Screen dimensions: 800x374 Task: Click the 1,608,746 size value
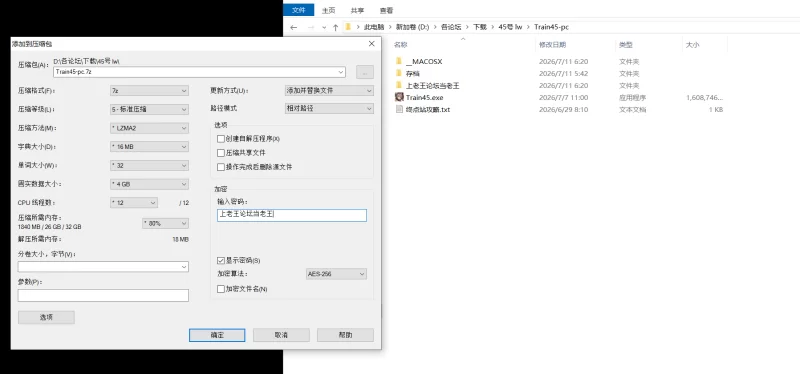(x=704, y=97)
